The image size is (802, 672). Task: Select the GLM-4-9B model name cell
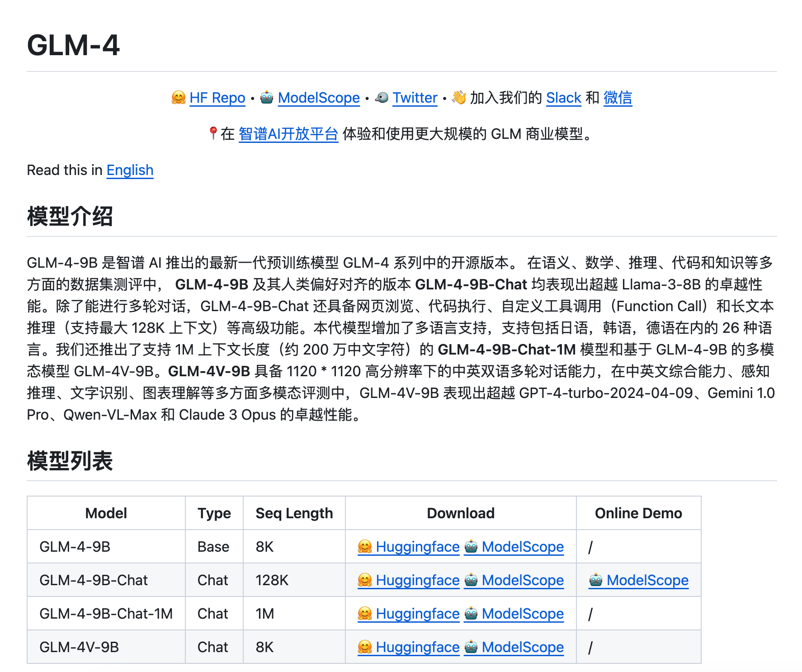106,547
